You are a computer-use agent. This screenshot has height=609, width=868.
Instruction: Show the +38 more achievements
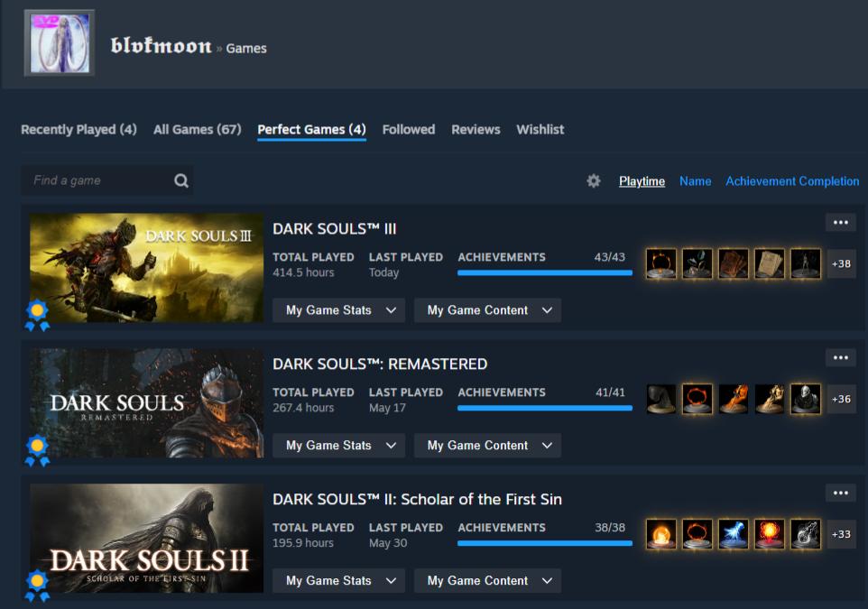(841, 263)
